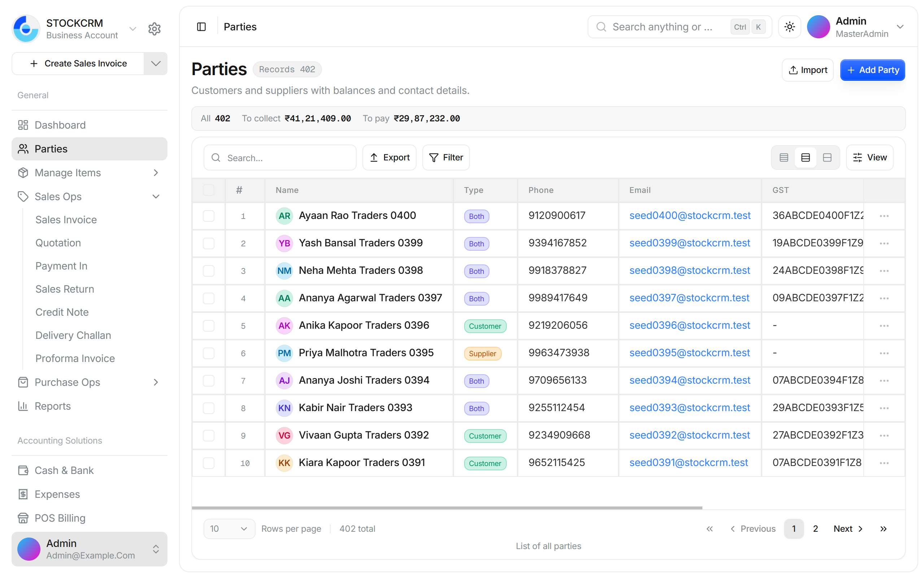Open the seed0397@stockcrm.test email link
The width and height of the screenshot is (924, 578).
pyautogui.click(x=689, y=298)
